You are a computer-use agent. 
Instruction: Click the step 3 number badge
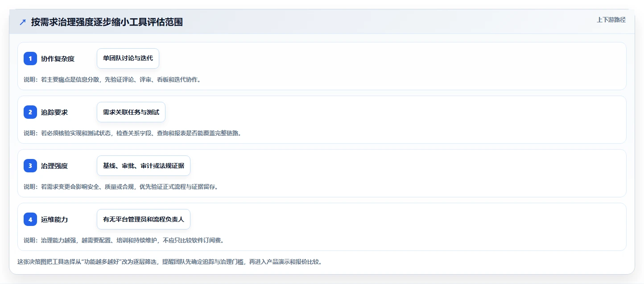pyautogui.click(x=30, y=166)
